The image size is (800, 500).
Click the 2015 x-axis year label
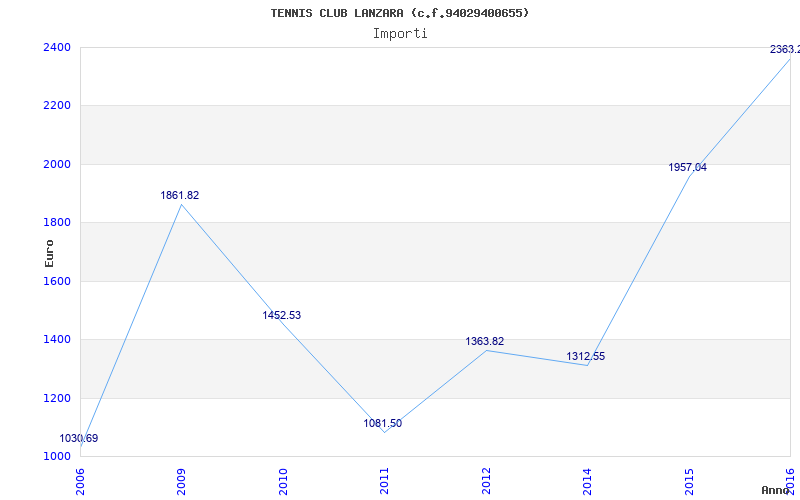pyautogui.click(x=689, y=481)
